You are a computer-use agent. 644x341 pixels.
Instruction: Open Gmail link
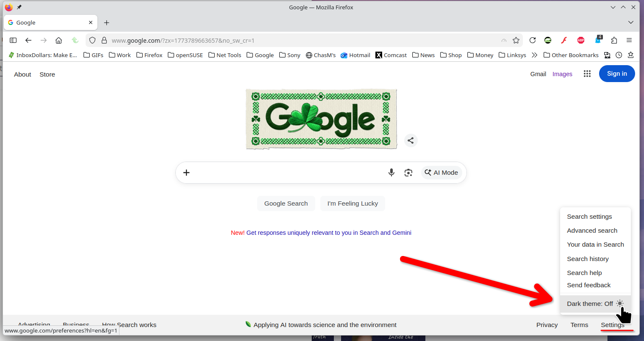(x=538, y=74)
